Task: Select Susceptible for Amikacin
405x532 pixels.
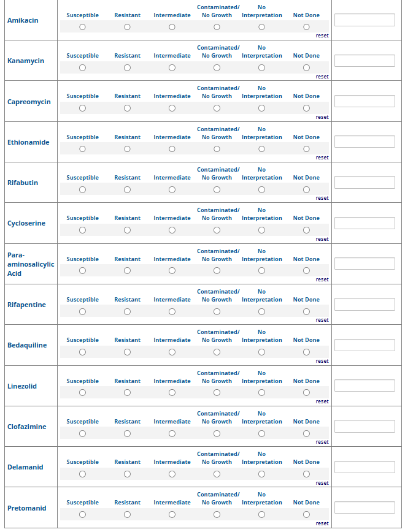Action: pyautogui.click(x=82, y=27)
